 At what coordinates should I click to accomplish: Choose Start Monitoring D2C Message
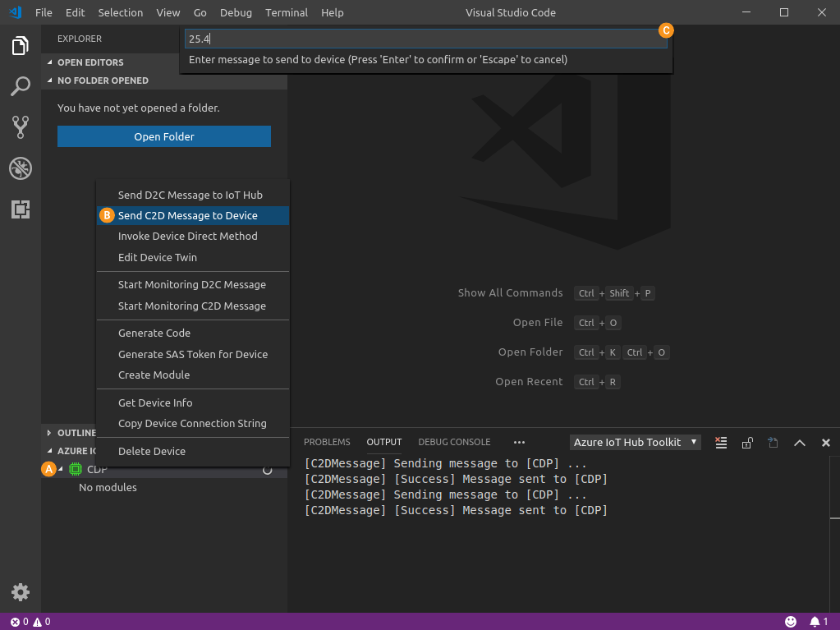click(192, 284)
